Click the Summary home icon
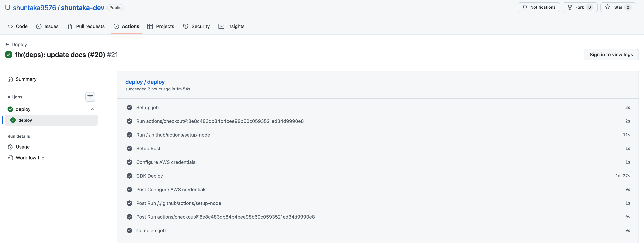 [10, 79]
